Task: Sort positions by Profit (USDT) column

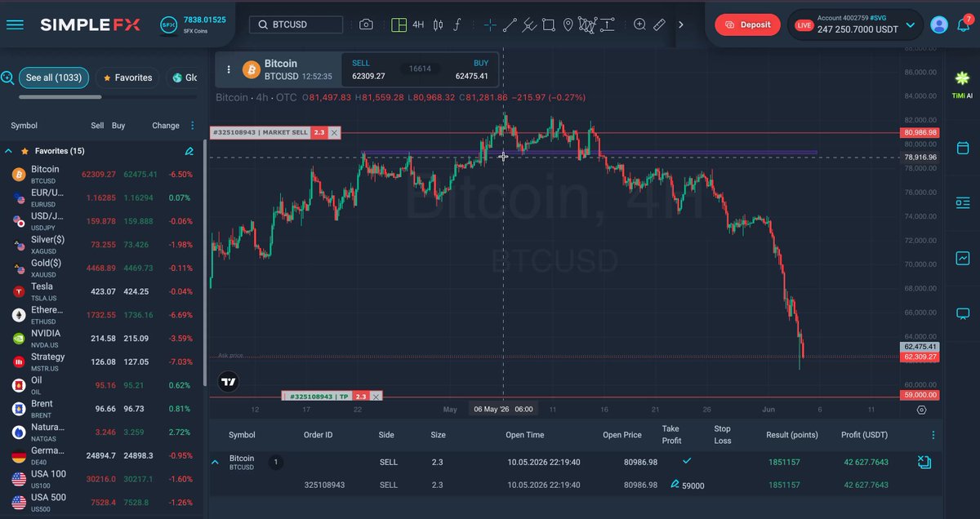Action: click(x=864, y=435)
